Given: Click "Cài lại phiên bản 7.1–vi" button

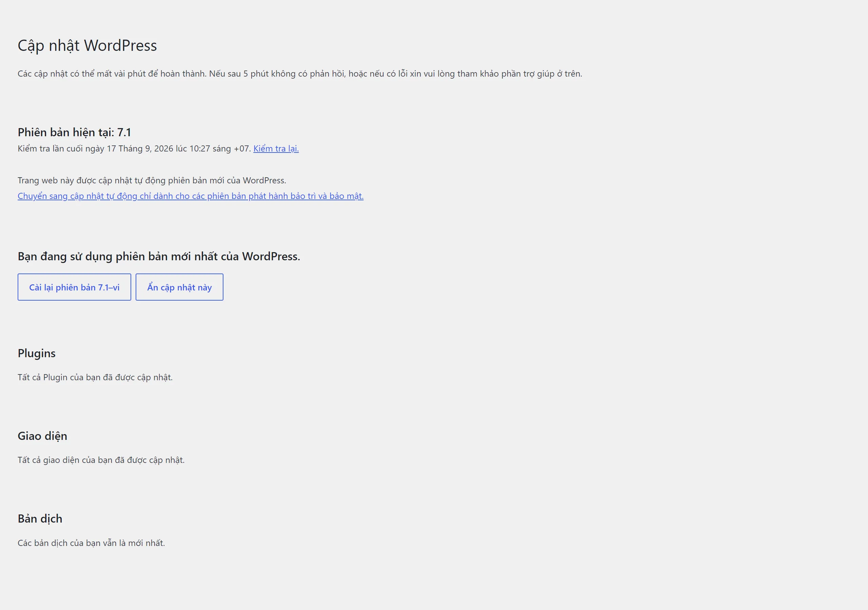Looking at the screenshot, I should pos(75,287).
